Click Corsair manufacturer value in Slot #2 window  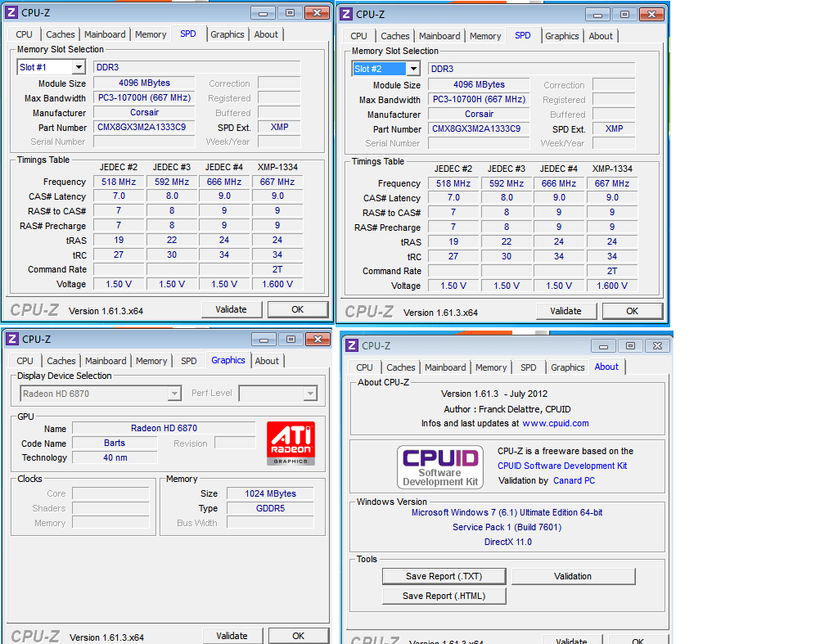pyautogui.click(x=479, y=114)
